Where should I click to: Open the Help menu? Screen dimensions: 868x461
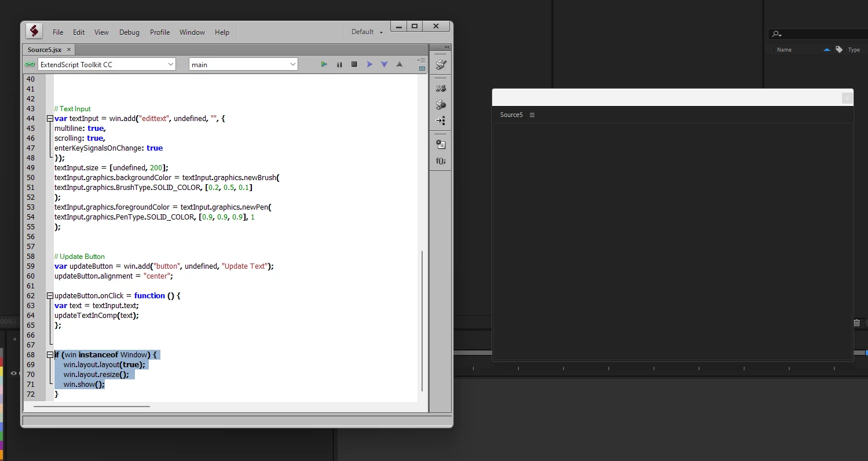coord(222,32)
